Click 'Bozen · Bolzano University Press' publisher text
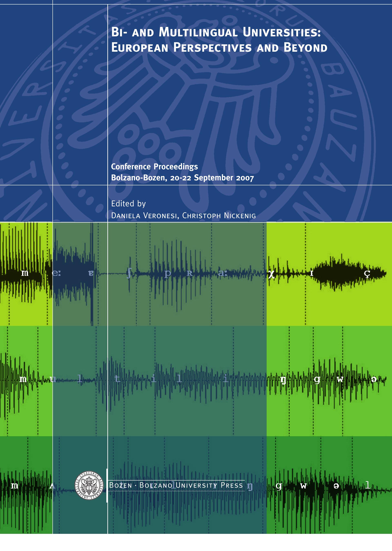The height and width of the screenshot is (551, 392). click(176, 485)
